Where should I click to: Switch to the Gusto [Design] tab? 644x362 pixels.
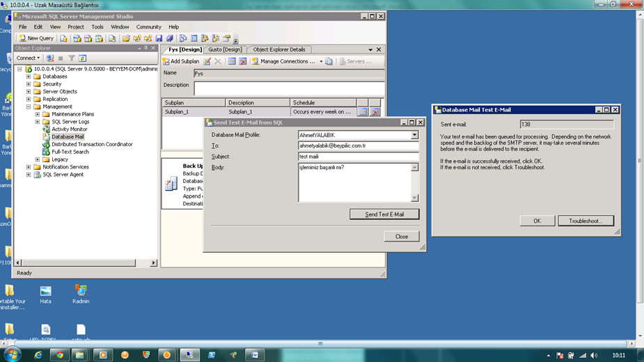(x=225, y=49)
